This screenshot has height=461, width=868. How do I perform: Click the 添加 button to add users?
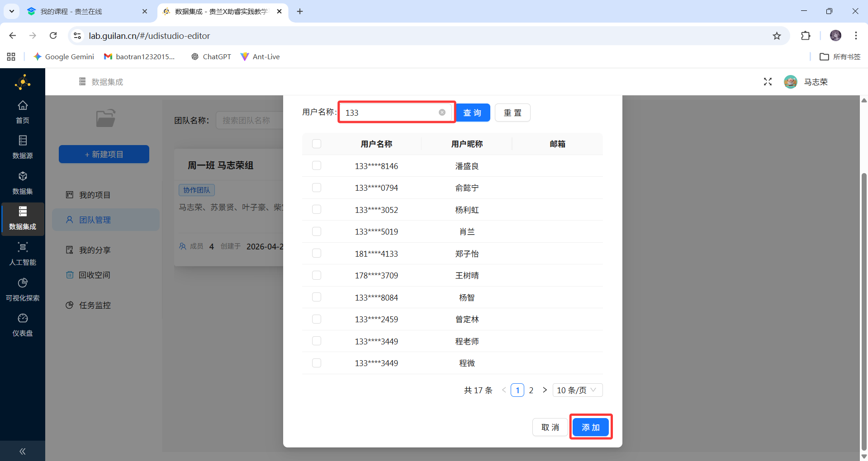(590, 427)
